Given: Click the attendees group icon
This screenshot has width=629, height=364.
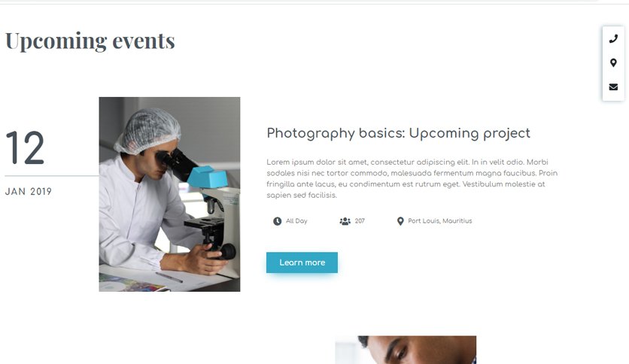Looking at the screenshot, I should click(x=345, y=221).
